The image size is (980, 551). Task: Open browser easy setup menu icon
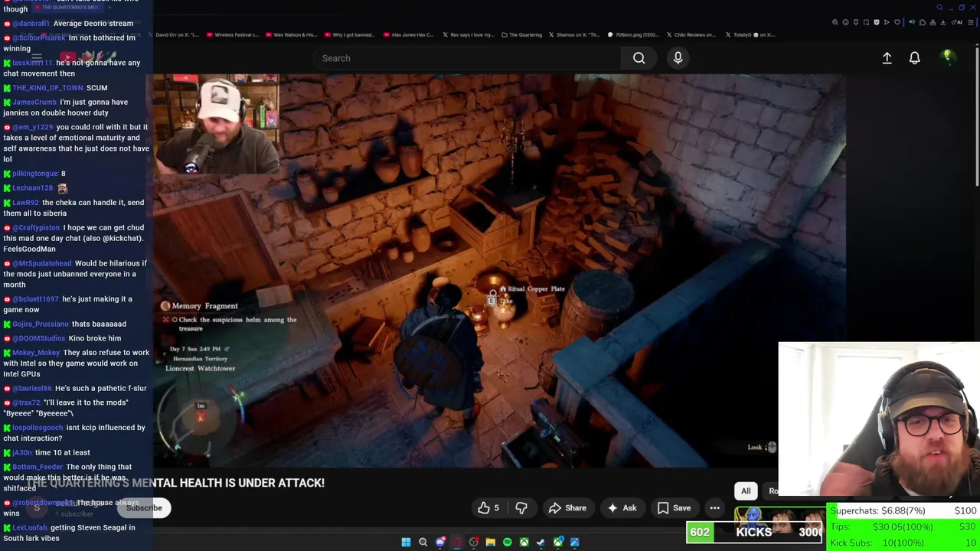tap(971, 22)
